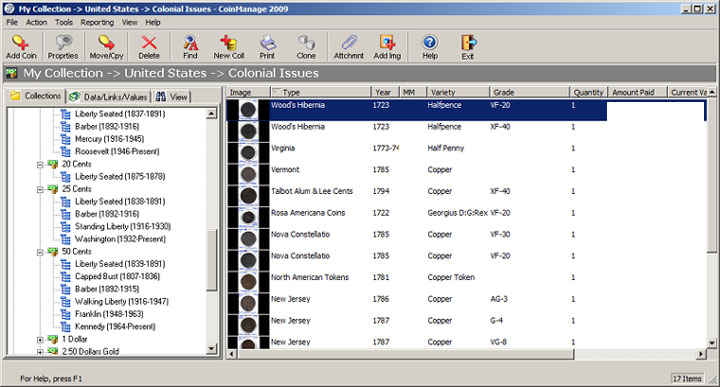
Task: Open the Find tool
Action: click(x=190, y=47)
